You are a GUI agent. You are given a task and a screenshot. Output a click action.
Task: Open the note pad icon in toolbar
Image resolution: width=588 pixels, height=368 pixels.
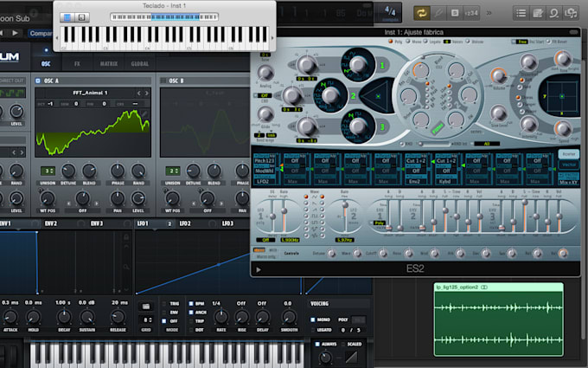coord(539,13)
